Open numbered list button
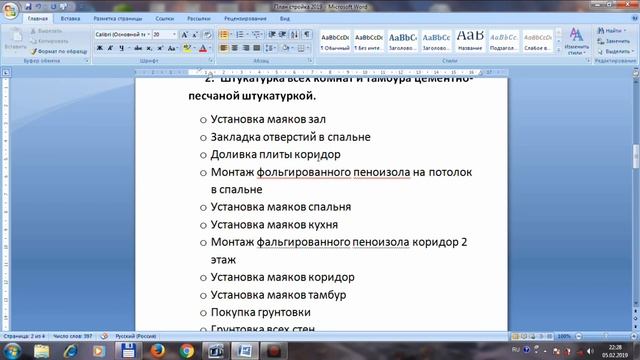The image size is (640, 360). [x=240, y=35]
